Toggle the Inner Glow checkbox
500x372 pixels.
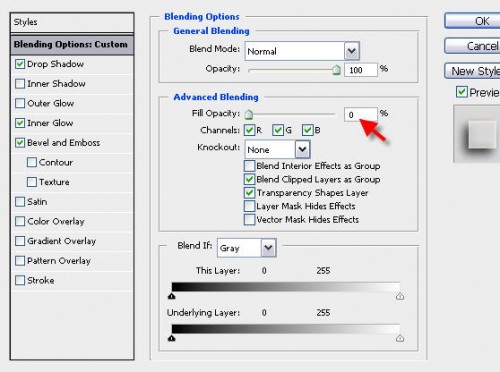(x=20, y=123)
